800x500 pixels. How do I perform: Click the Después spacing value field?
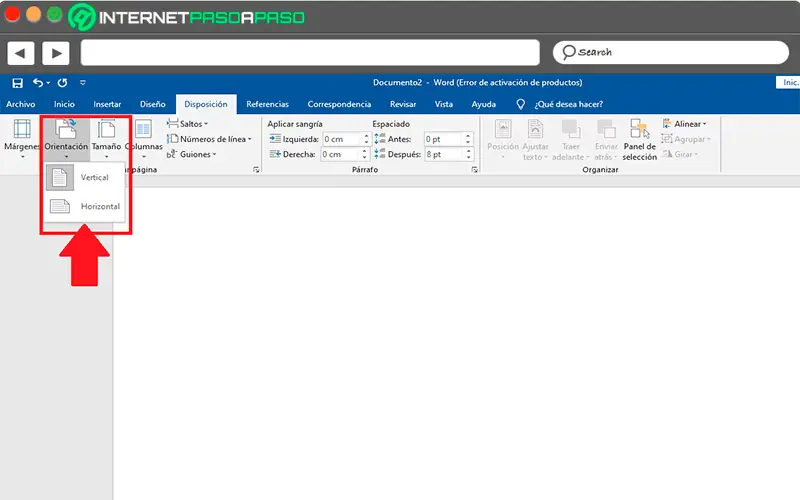click(444, 154)
